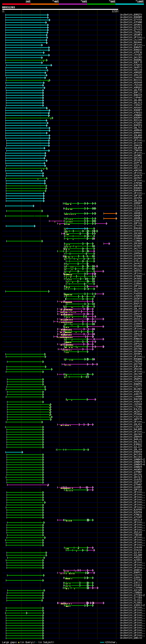
Task: Select the UniRef100_B9DHS9 label
Action: point(131,452)
